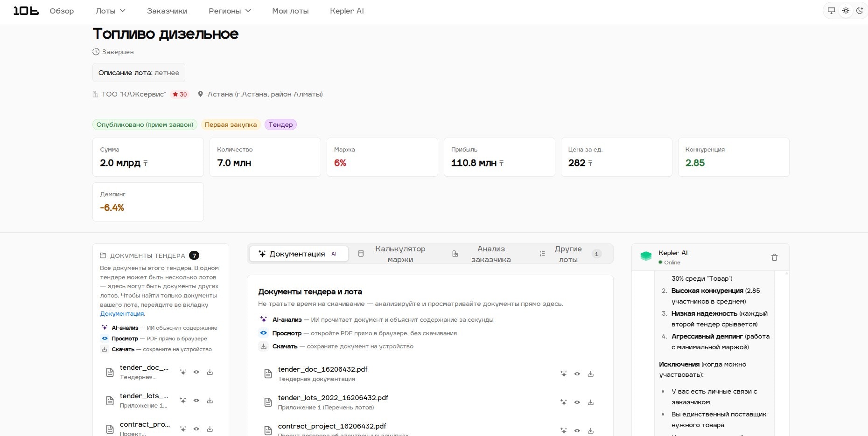
Task: Click the Сумма 2.0 млрд card
Action: coord(148,157)
